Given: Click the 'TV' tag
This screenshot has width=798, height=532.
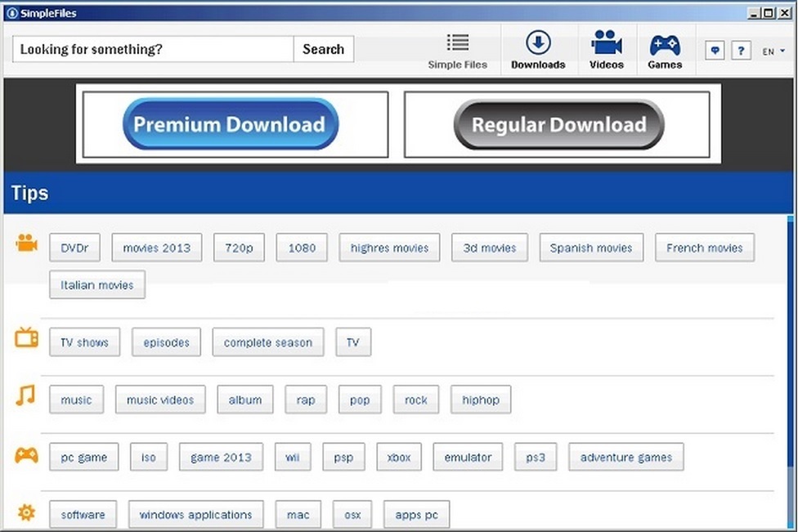Looking at the screenshot, I should coord(353,342).
